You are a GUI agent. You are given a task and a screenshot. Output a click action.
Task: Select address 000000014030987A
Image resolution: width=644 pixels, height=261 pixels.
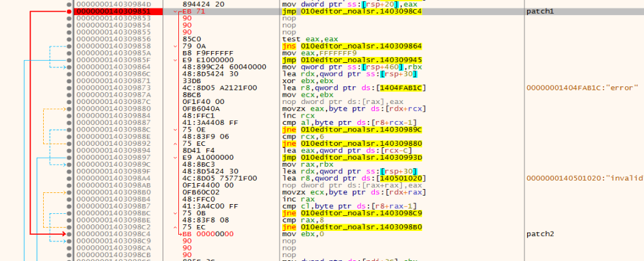tap(114, 95)
